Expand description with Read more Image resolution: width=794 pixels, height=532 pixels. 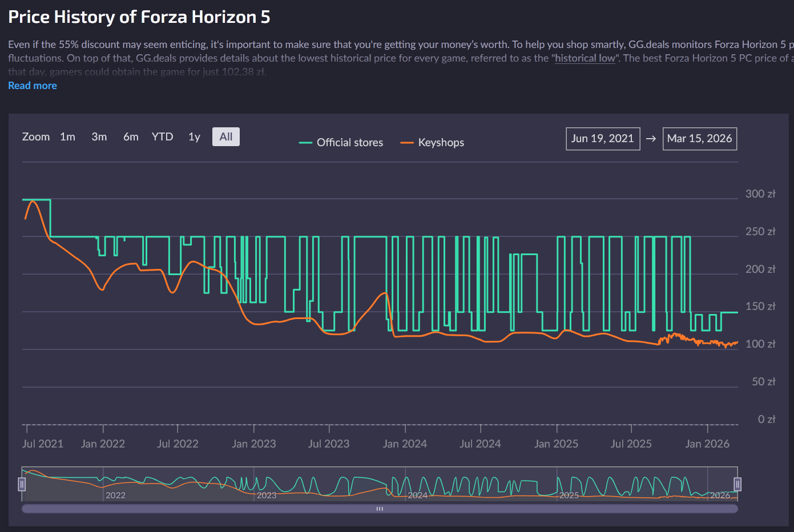tap(33, 86)
